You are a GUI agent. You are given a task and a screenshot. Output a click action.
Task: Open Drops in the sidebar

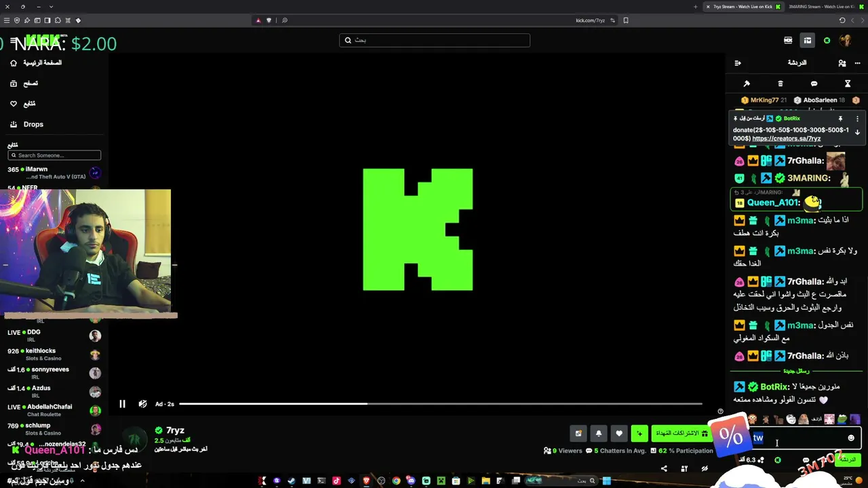coord(26,125)
